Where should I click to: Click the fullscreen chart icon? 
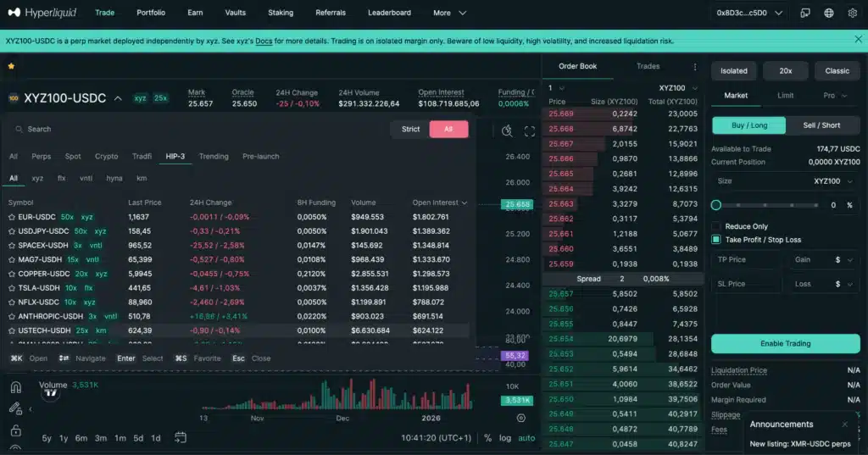tap(530, 130)
